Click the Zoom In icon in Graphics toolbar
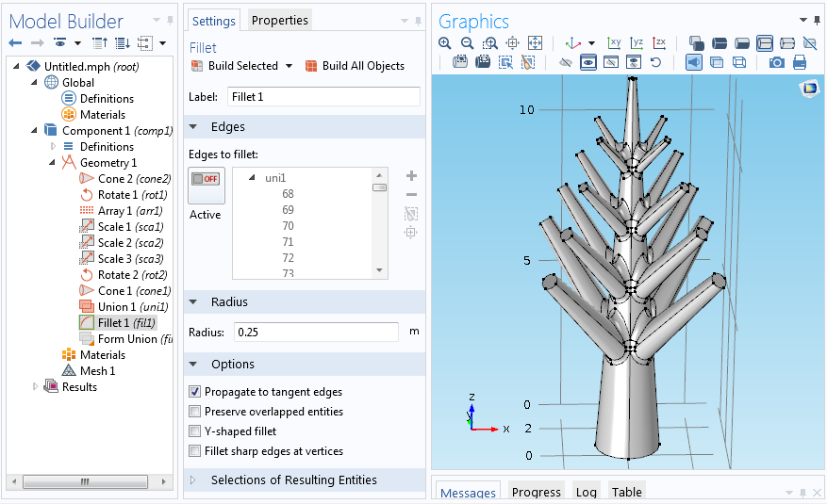 (x=445, y=43)
